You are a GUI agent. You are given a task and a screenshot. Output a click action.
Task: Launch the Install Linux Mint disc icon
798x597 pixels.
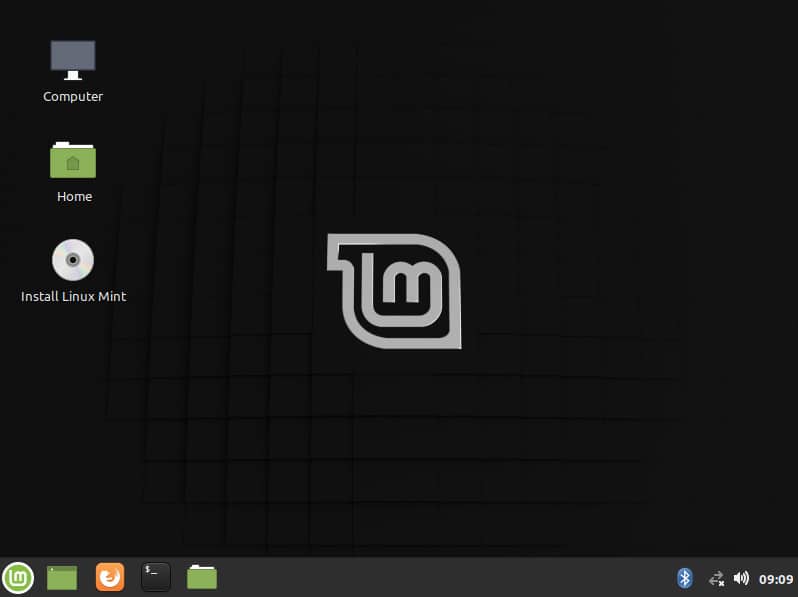[73, 260]
